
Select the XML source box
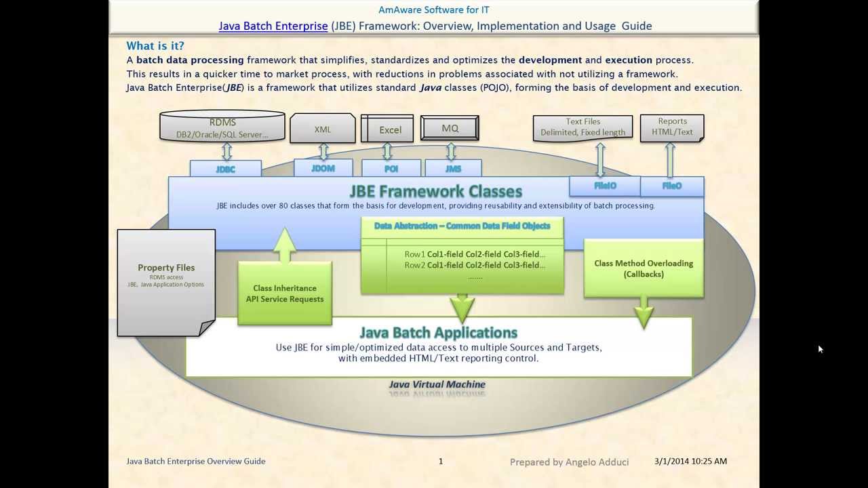pyautogui.click(x=323, y=129)
